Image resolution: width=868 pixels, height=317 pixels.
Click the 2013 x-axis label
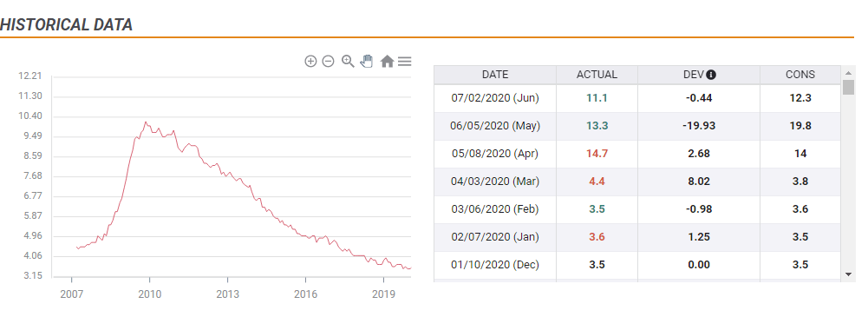tap(227, 294)
